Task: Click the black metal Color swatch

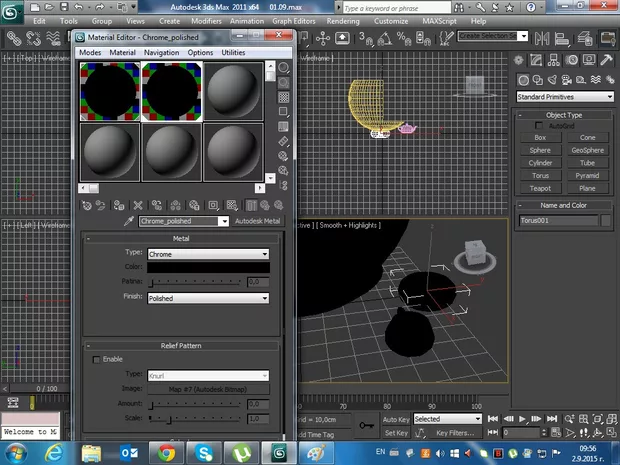Action: pos(208,268)
